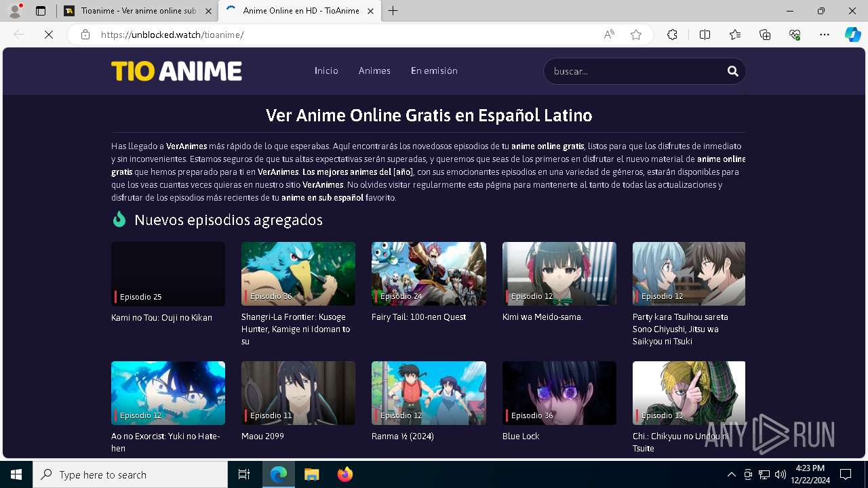The height and width of the screenshot is (488, 868).
Task: Open Chi.: Chikyuu no Undou thumbnail
Action: (x=689, y=393)
